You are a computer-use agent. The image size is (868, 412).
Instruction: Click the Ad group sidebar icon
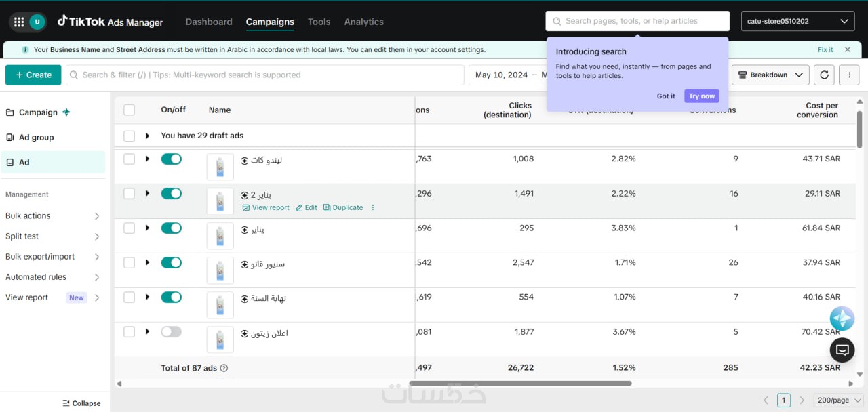pos(9,138)
